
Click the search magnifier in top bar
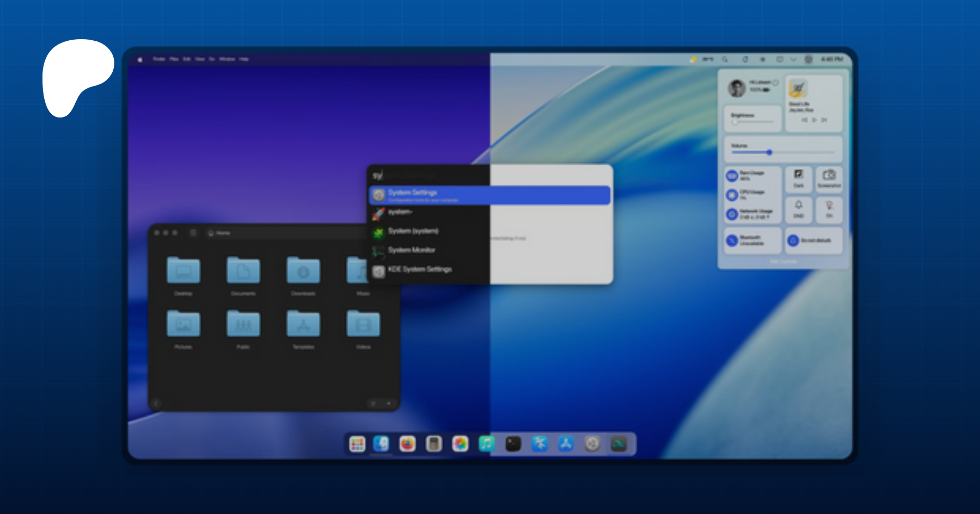725,59
